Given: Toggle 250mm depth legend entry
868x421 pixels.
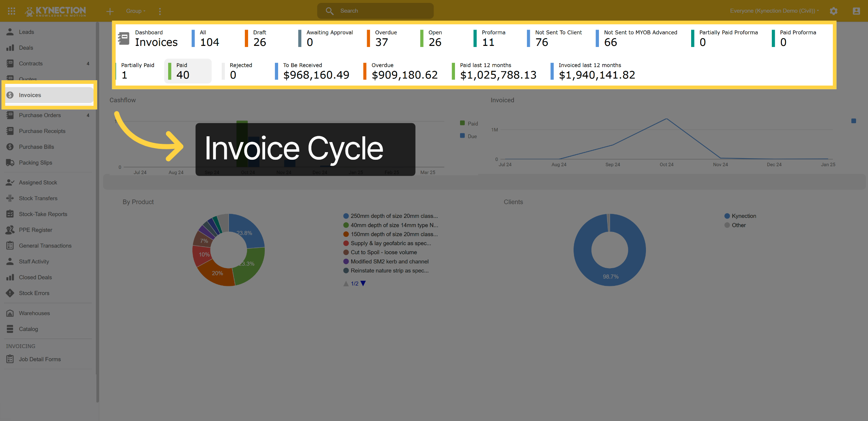Looking at the screenshot, I should pyautogui.click(x=391, y=216).
